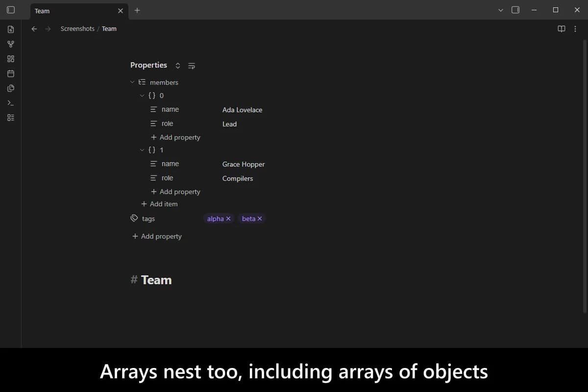Toggle Properties fold up-down chevrons
This screenshot has width=588, height=392.
tap(178, 66)
